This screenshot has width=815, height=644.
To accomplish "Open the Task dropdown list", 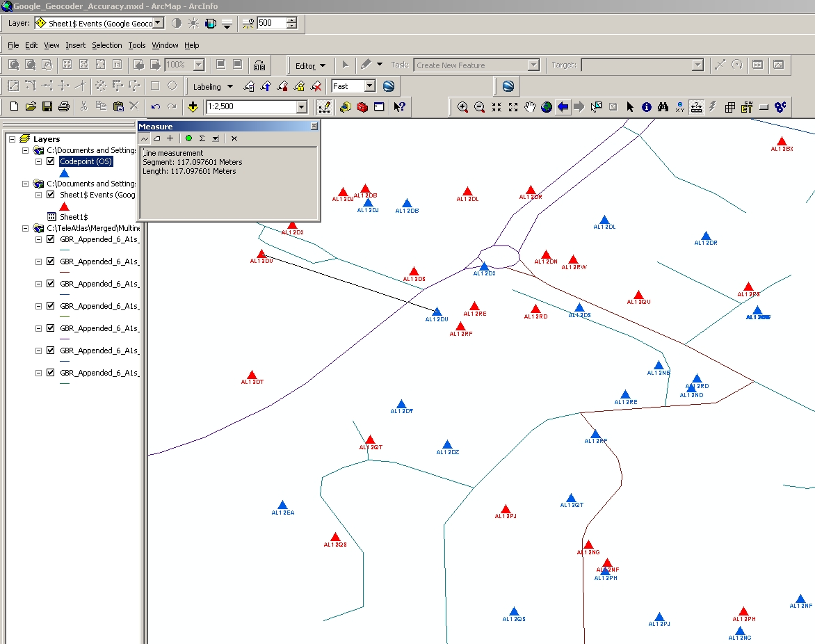I will point(533,65).
